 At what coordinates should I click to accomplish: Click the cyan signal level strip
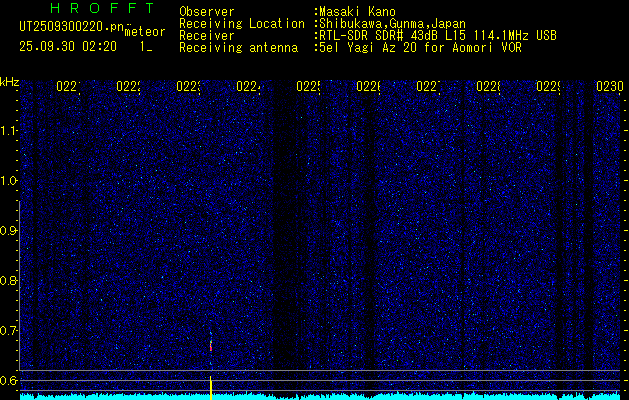[x=320, y=397]
